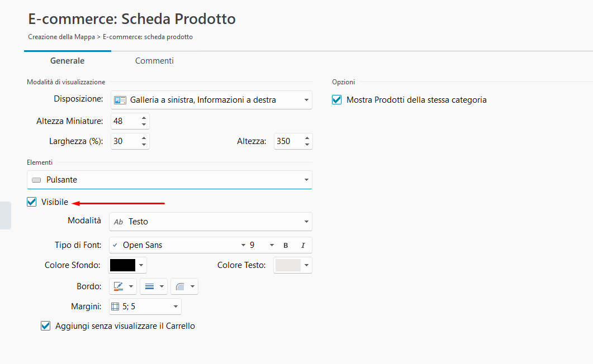Viewport: 593px width, 364px height.
Task: Open the Modalità dropdown set to Testo
Action: click(x=210, y=222)
